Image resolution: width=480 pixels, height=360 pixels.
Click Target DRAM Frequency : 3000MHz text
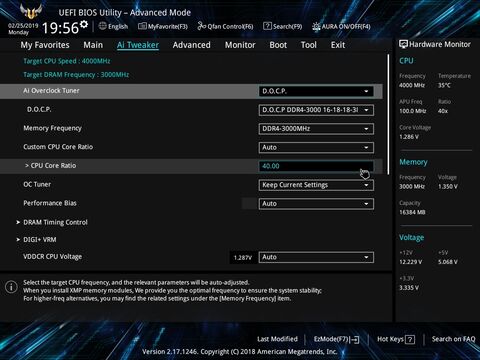(76, 75)
